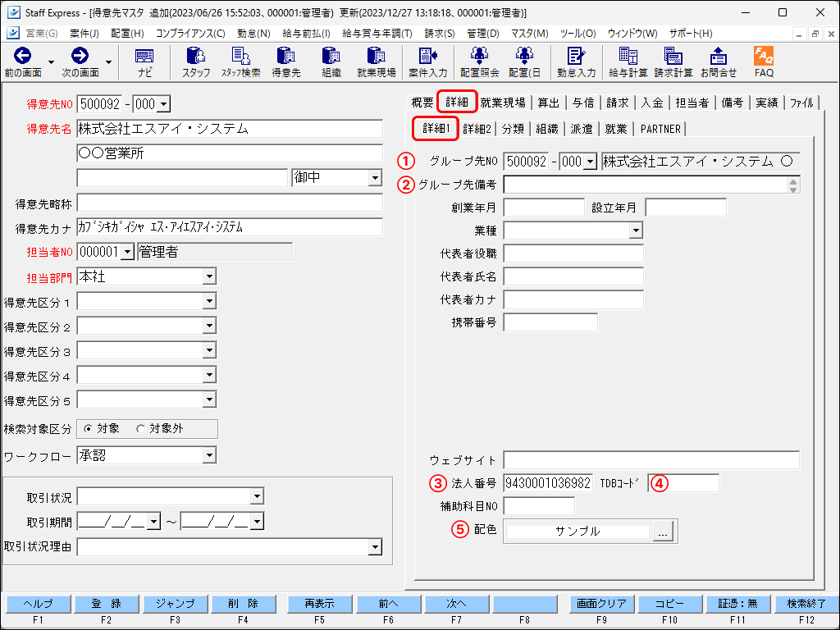Select the 対象外 radio button
Viewport: 840px width, 630px height.
[140, 429]
